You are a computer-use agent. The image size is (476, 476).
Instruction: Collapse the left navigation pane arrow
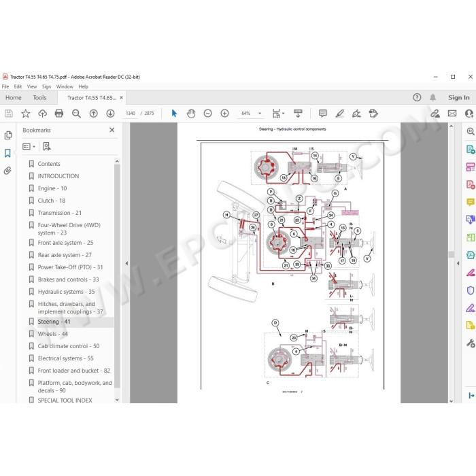[x=126, y=263]
